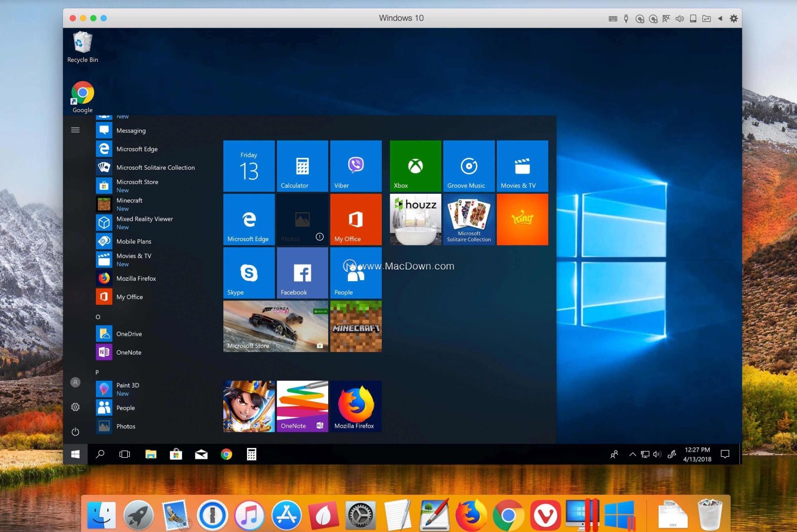
Task: Click the network icon in system tray
Action: (645, 454)
